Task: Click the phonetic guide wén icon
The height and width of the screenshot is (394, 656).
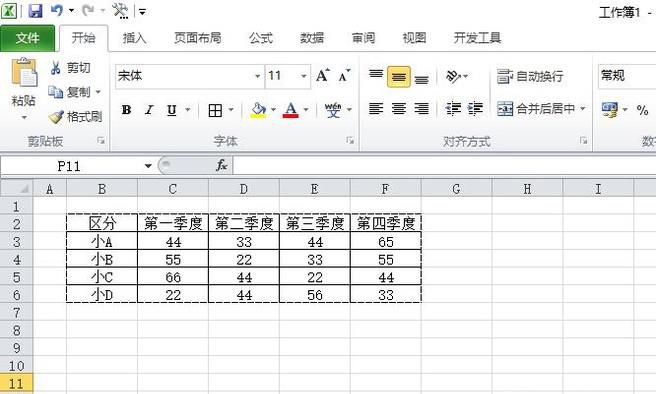Action: point(333,110)
